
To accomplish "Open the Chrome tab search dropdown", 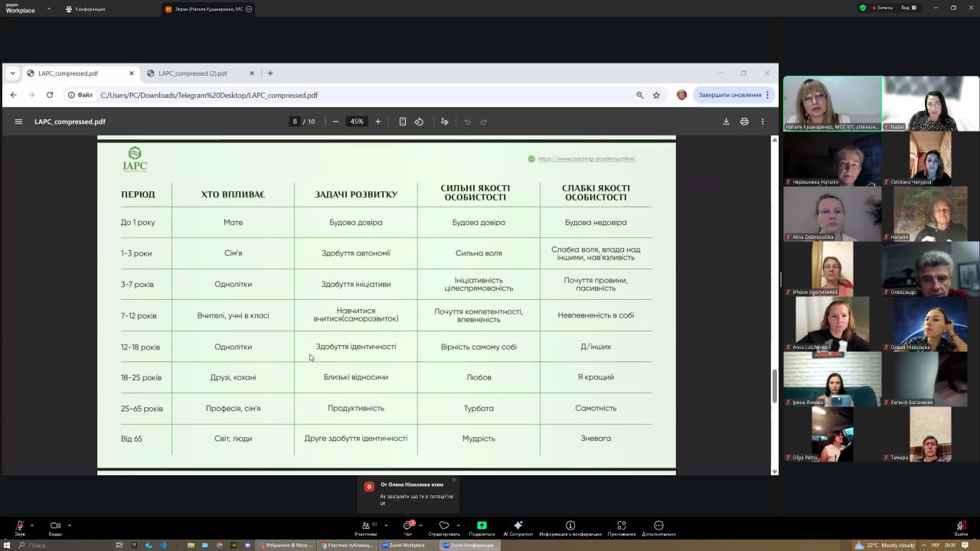I will [12, 73].
